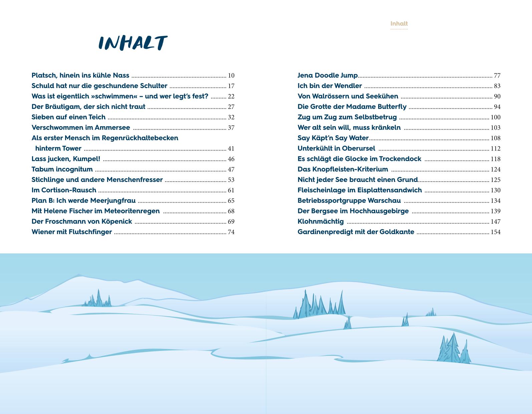
Task: Open chapter 'Platsch, hinein ins kühle Nass'
Action: 80,75
